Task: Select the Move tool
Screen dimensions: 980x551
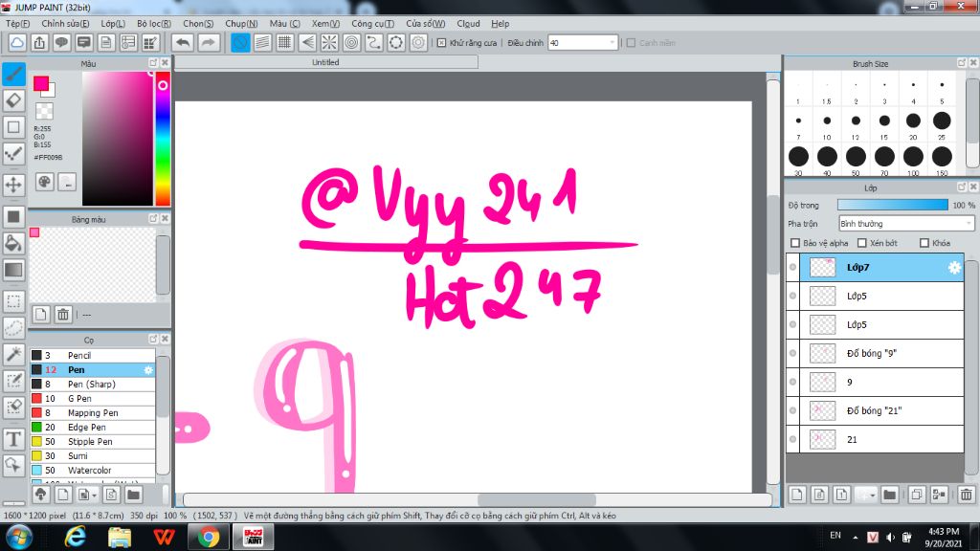Action: pyautogui.click(x=13, y=185)
